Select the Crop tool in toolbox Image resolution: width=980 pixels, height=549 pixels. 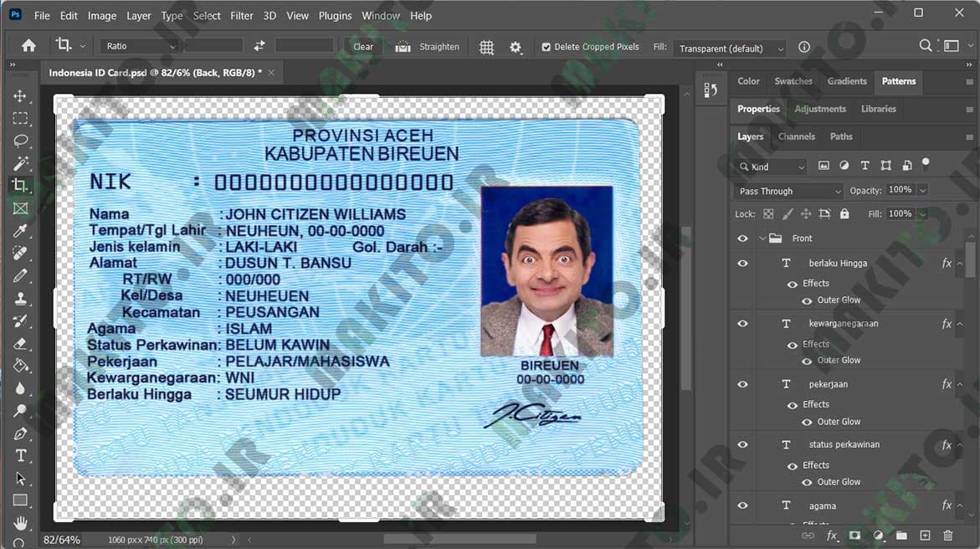(20, 186)
